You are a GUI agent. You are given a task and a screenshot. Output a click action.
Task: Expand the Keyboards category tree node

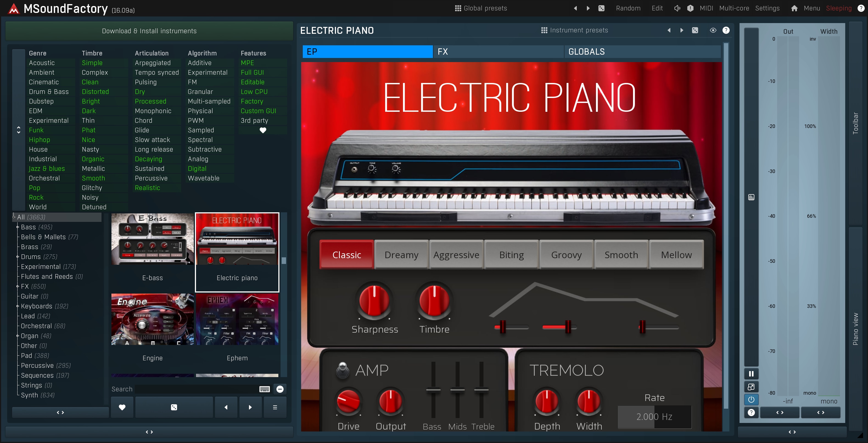coord(18,306)
